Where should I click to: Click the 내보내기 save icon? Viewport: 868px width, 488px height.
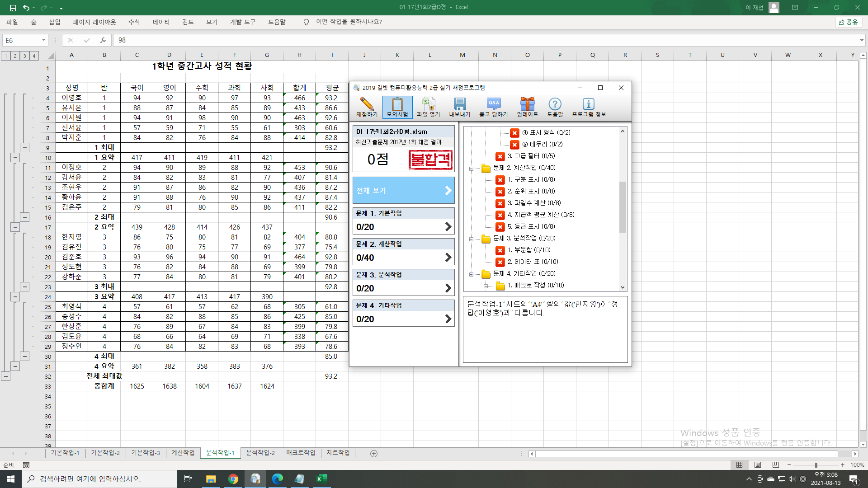tap(459, 107)
